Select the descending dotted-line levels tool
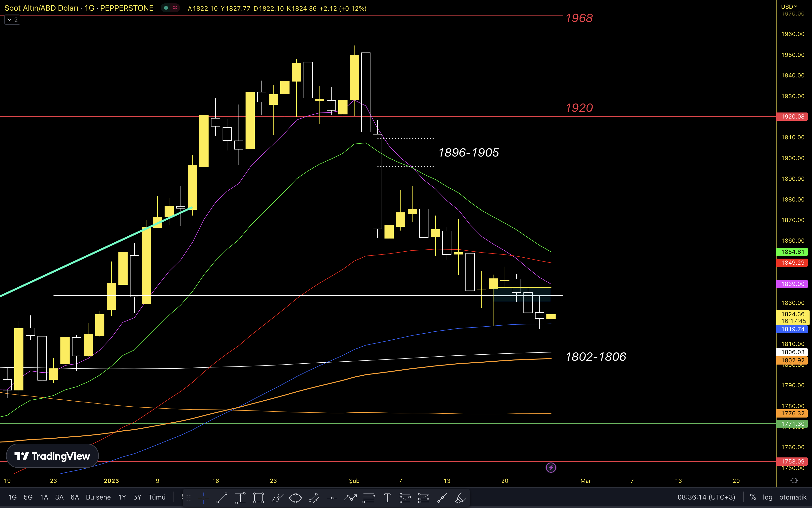Screen dimensions: 812x508 pos(405,498)
